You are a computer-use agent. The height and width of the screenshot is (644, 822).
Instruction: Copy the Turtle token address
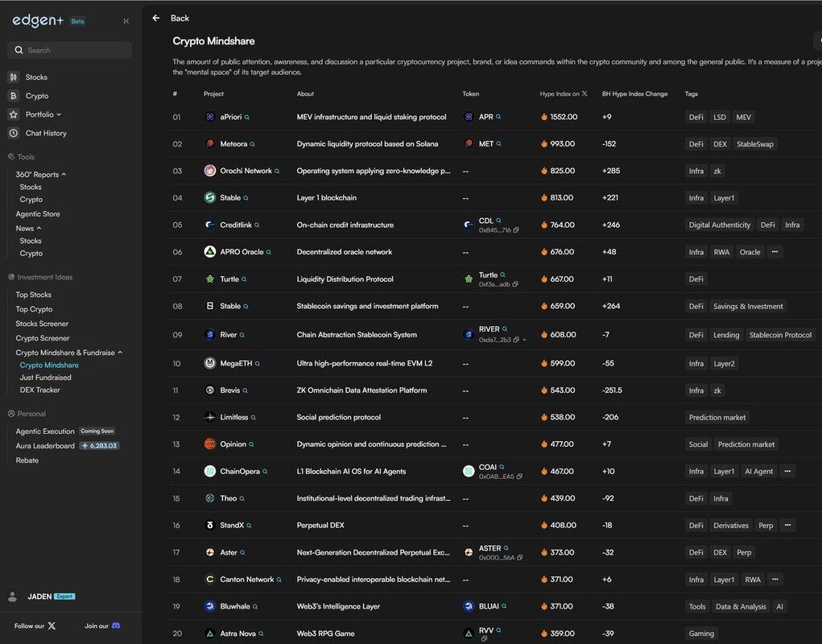click(516, 284)
